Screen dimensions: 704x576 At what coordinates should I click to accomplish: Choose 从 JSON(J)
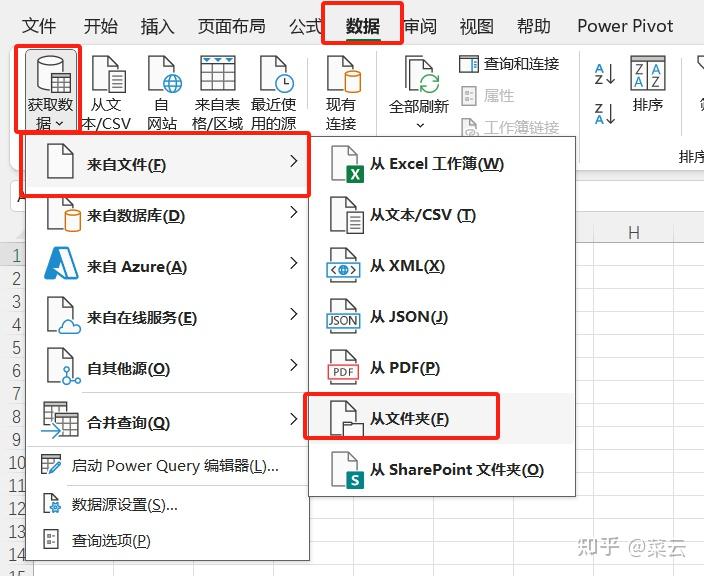(442, 317)
